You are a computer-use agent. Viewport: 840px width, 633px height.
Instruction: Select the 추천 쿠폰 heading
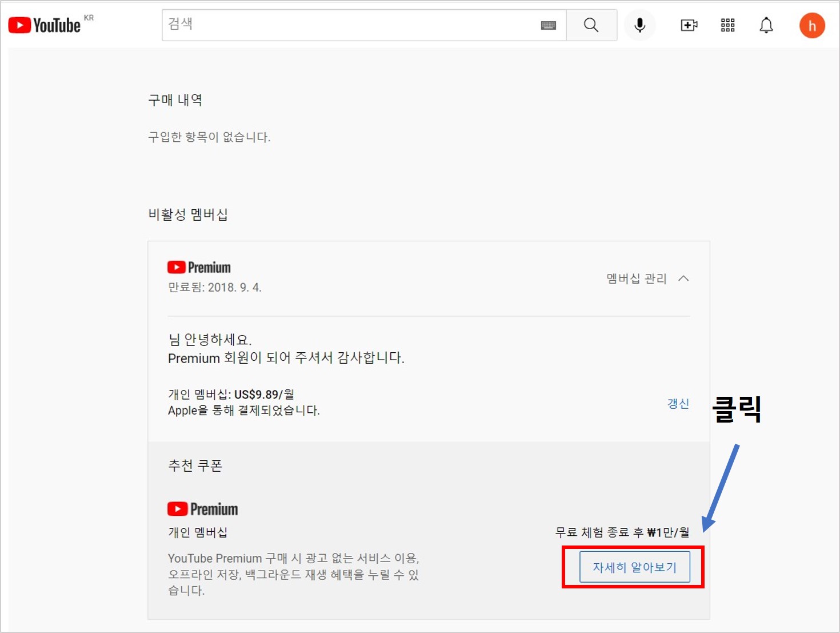coord(195,465)
